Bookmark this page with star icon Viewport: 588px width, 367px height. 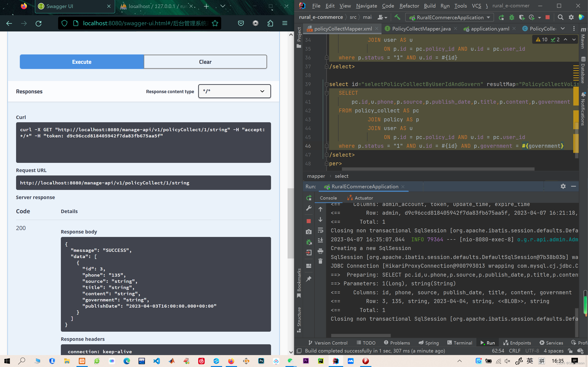point(215,23)
